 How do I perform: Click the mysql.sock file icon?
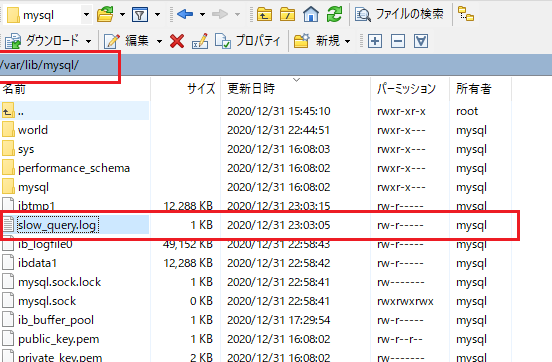[x=8, y=301]
